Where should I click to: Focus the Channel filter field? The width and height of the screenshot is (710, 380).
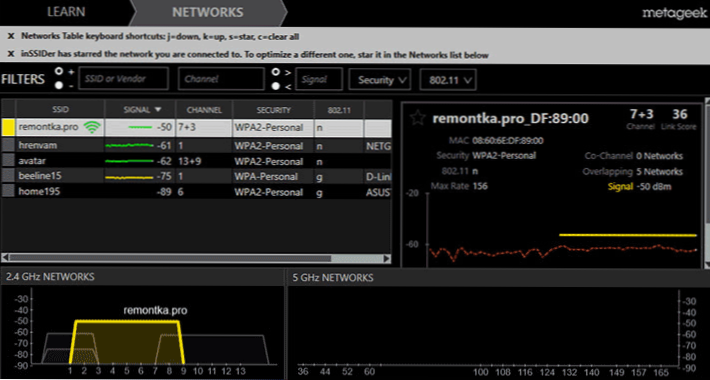pos(221,79)
